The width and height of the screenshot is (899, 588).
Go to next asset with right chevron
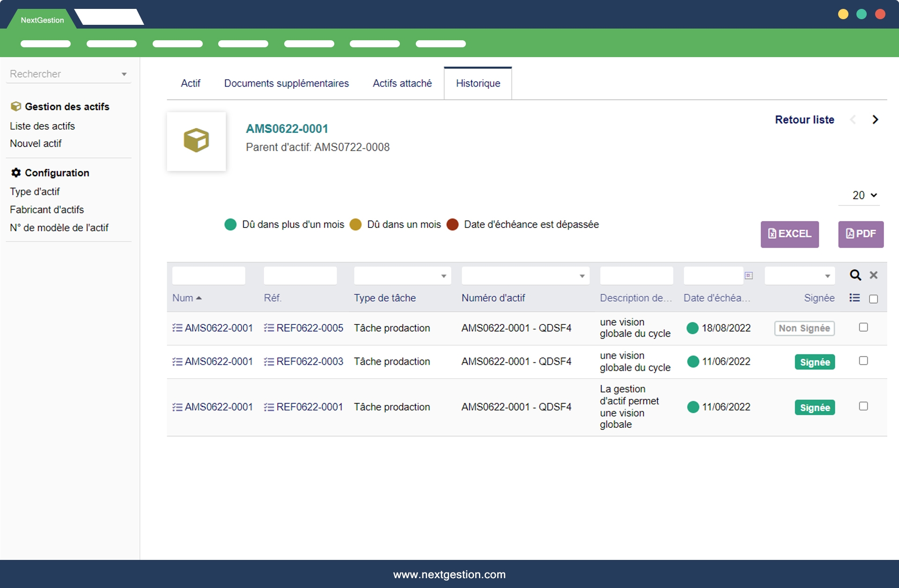click(x=875, y=120)
